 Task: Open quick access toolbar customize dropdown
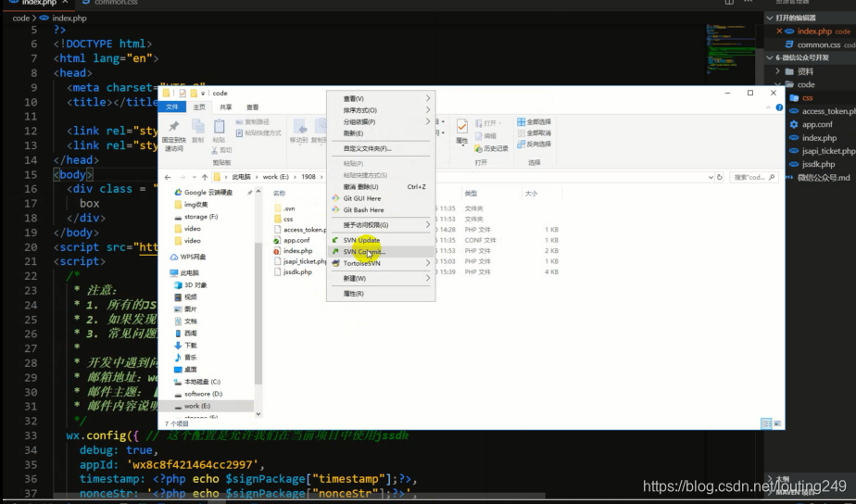(x=203, y=94)
